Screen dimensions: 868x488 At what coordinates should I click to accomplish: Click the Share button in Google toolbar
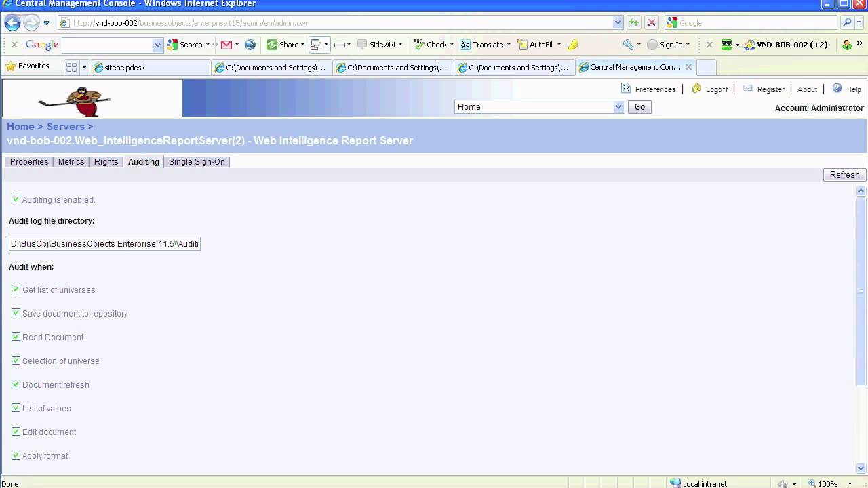click(285, 45)
